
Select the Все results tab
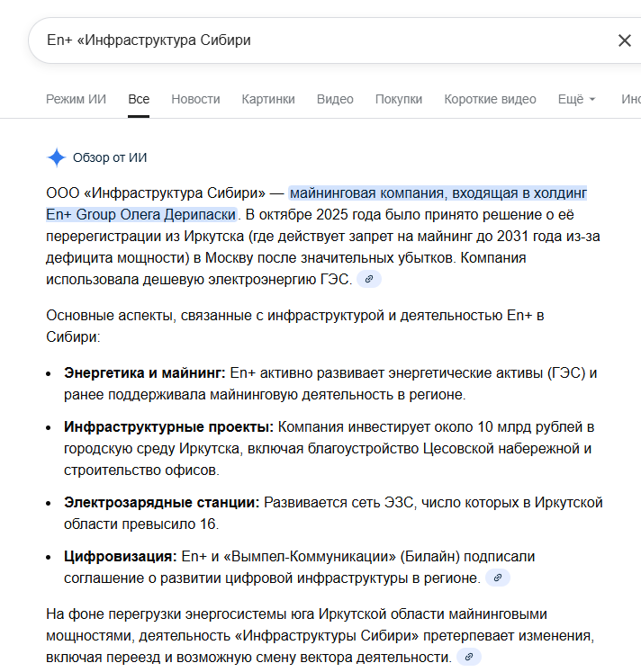pos(139,99)
